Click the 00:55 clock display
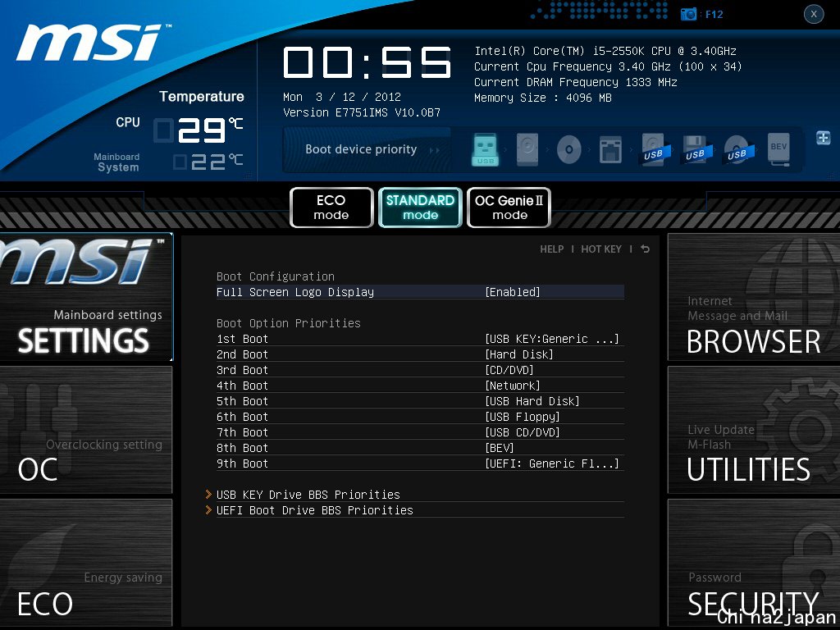Screen dimensions: 840x630 (x=367, y=62)
